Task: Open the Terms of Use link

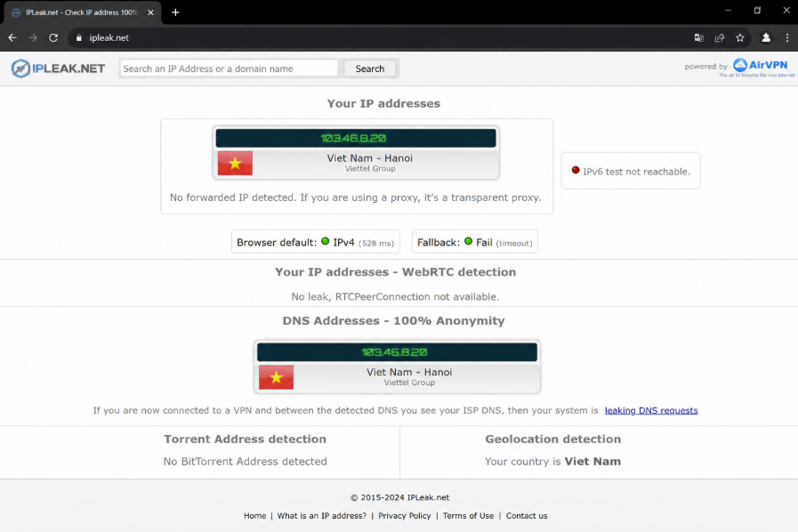Action: 468,516
